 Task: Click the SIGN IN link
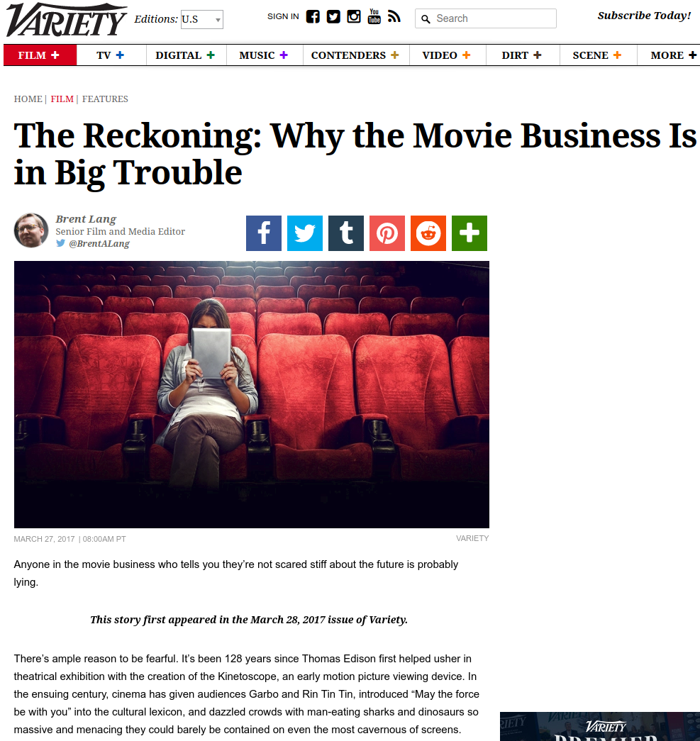click(283, 16)
